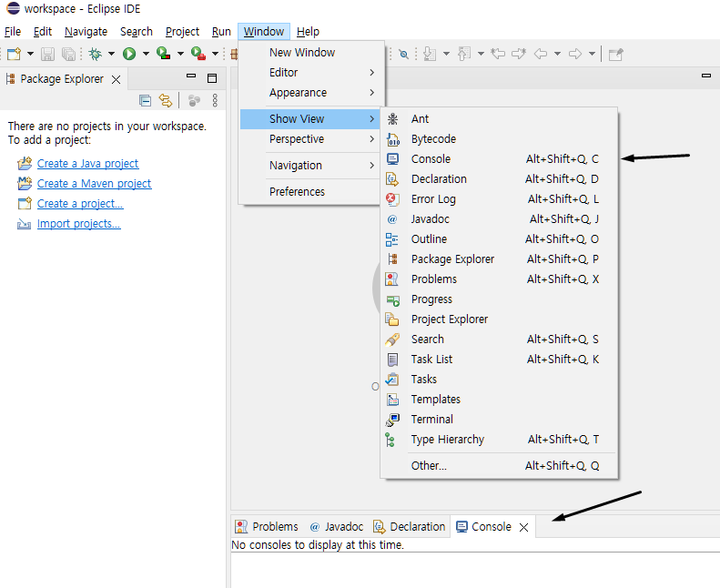Open the Forward history dropdown arrow
720x588 pixels.
coord(592,54)
